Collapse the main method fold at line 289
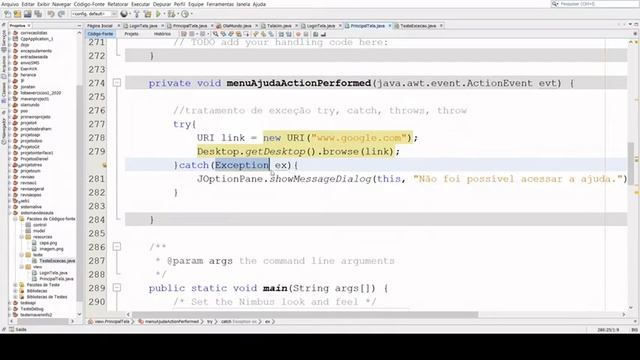 (117, 288)
